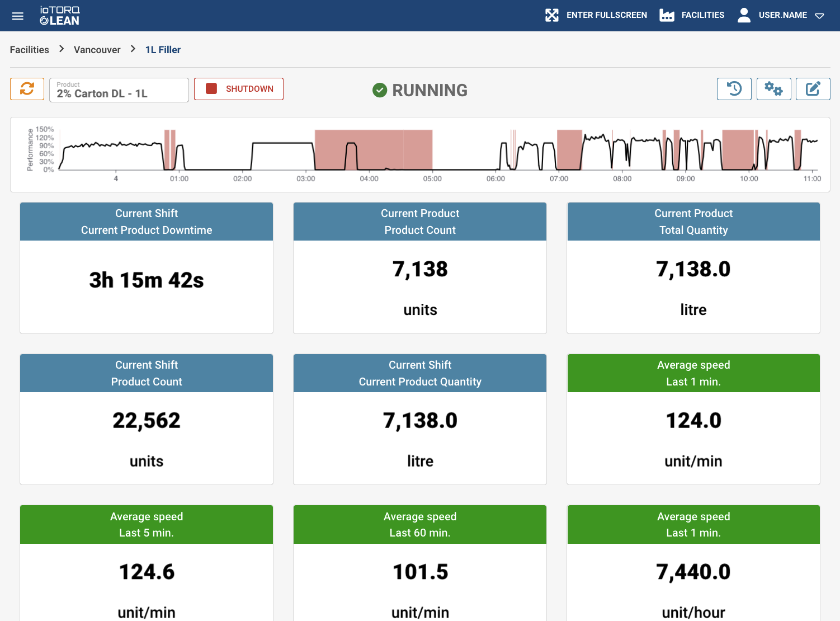Screen dimensions: 840x621
Task: Click the wide red downtime block near 04:00
Action: tap(374, 149)
